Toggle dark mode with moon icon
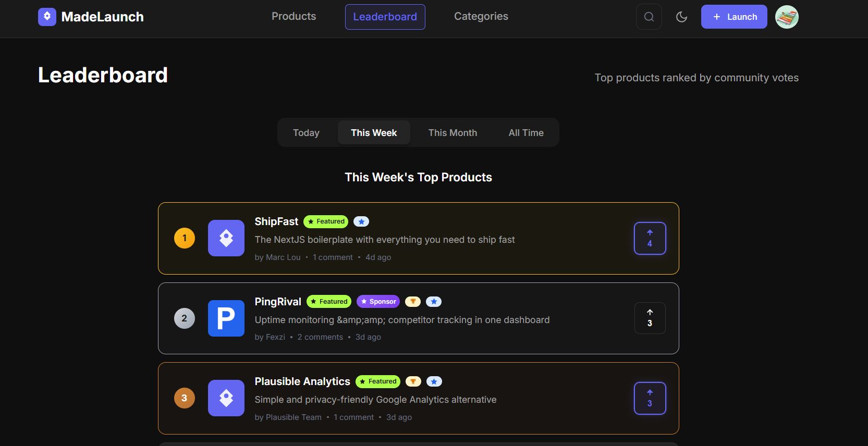Screen dimensions: 868x446 [681, 17]
